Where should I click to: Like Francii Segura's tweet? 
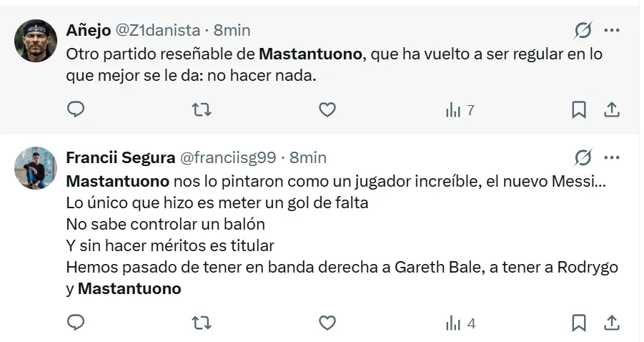(x=327, y=323)
